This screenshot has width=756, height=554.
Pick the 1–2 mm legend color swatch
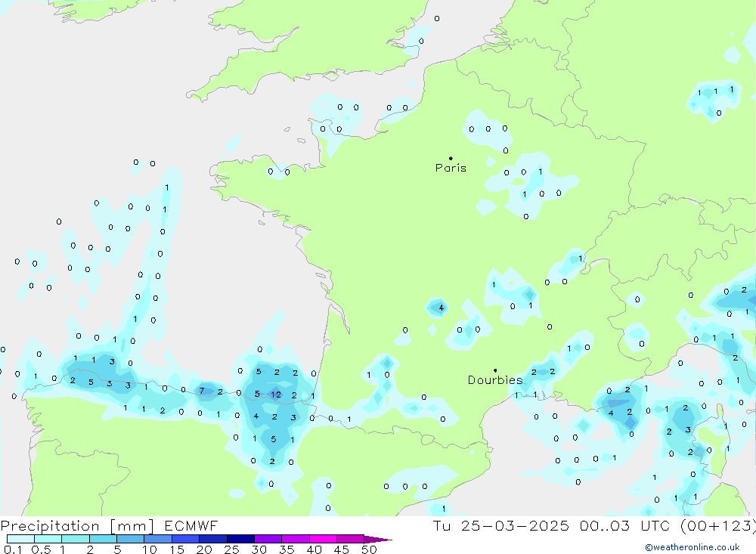pyautogui.click(x=76, y=539)
